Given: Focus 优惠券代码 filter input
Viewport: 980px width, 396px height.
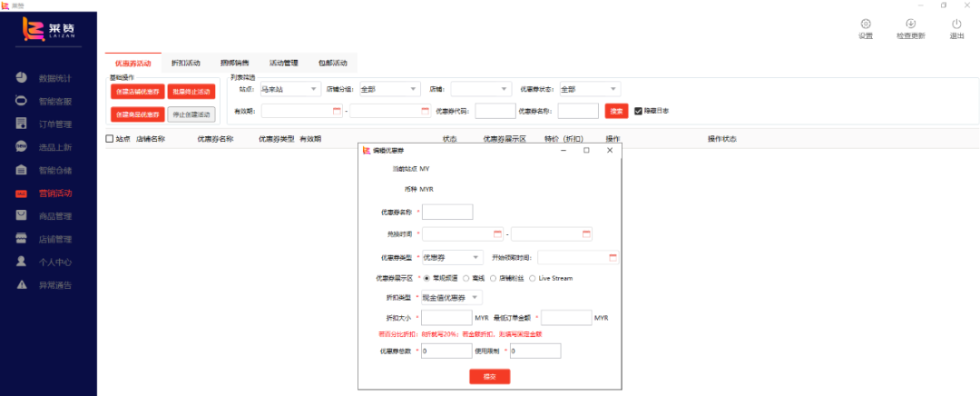Looking at the screenshot, I should [x=495, y=111].
